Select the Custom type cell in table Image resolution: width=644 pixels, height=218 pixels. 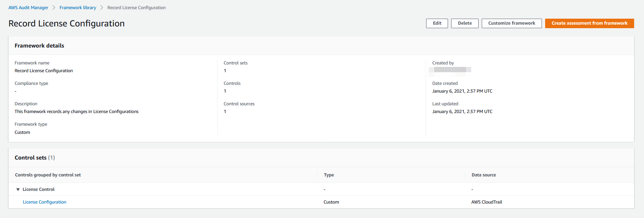(x=332, y=202)
